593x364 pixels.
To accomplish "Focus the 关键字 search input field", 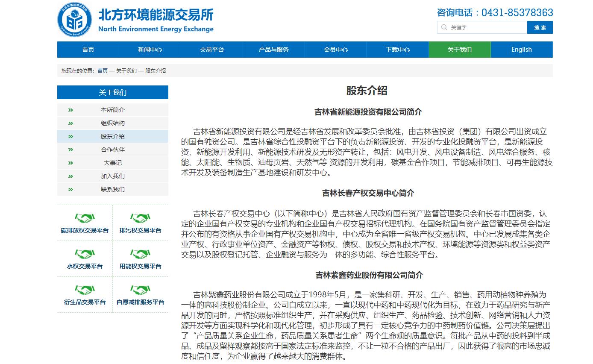I will pyautogui.click(x=482, y=27).
